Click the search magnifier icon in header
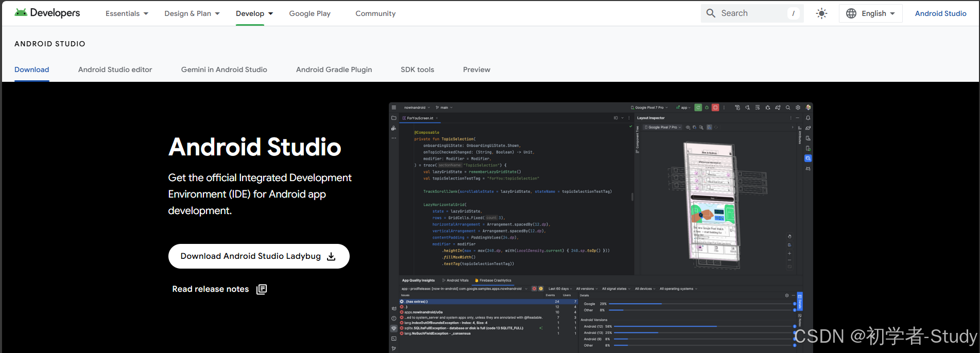This screenshot has height=353, width=980. click(x=711, y=13)
